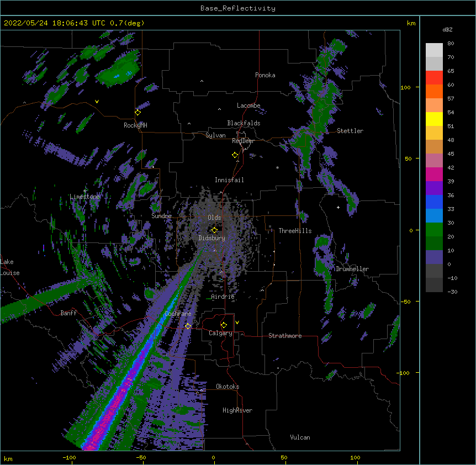Viewport: 476px width, 465px height.
Task: Click the yellow marker near Didsbury
Action: (214, 230)
